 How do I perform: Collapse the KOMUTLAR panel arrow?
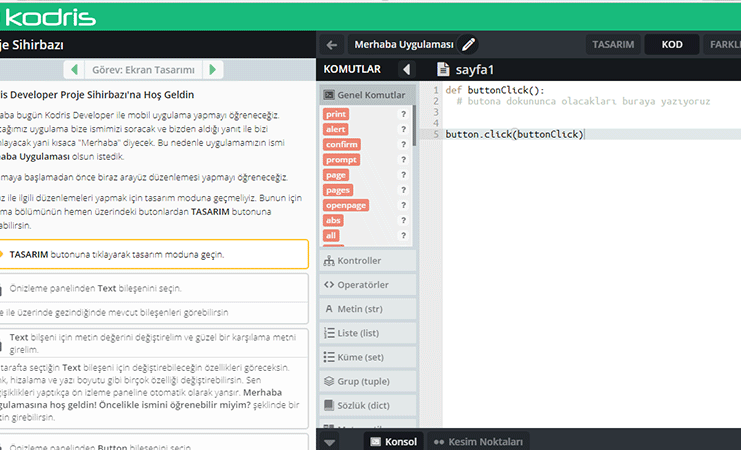[406, 69]
